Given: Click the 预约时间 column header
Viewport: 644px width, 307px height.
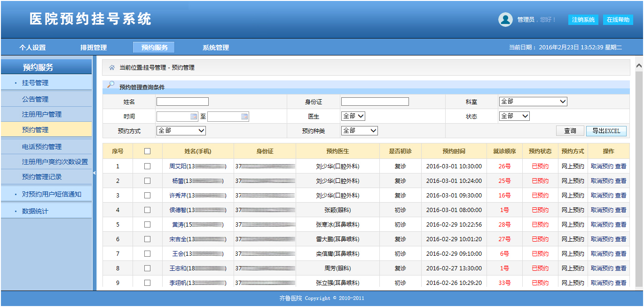Looking at the screenshot, I should click(454, 151).
